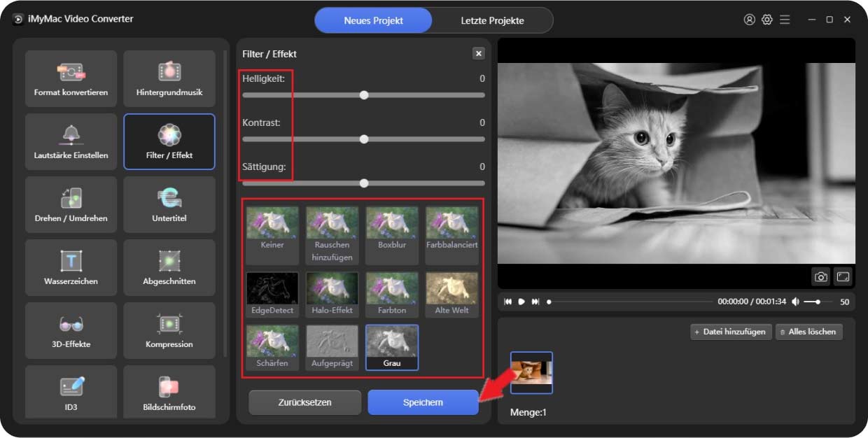Select the Aufgeprägt filter thumbnail

pos(332,347)
